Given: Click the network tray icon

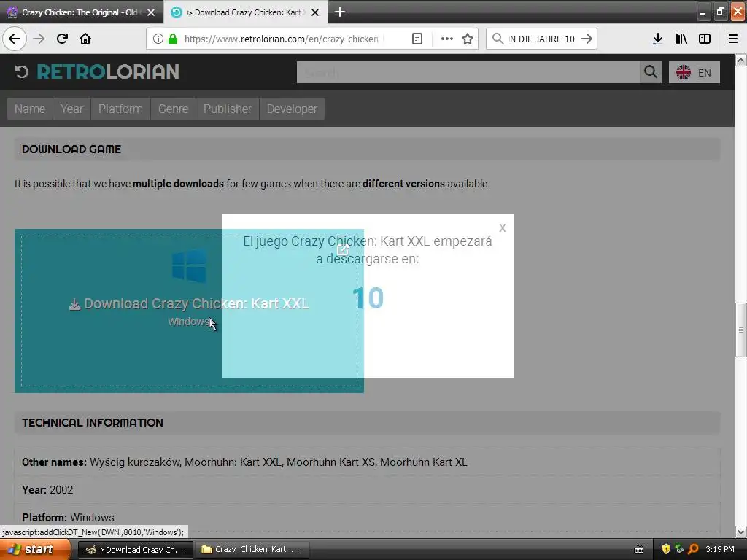Looking at the screenshot, I should pos(679,550).
